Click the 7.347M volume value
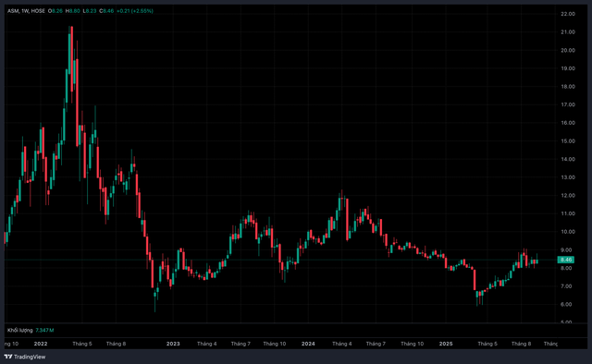Image resolution: width=592 pixels, height=364 pixels. coord(44,330)
